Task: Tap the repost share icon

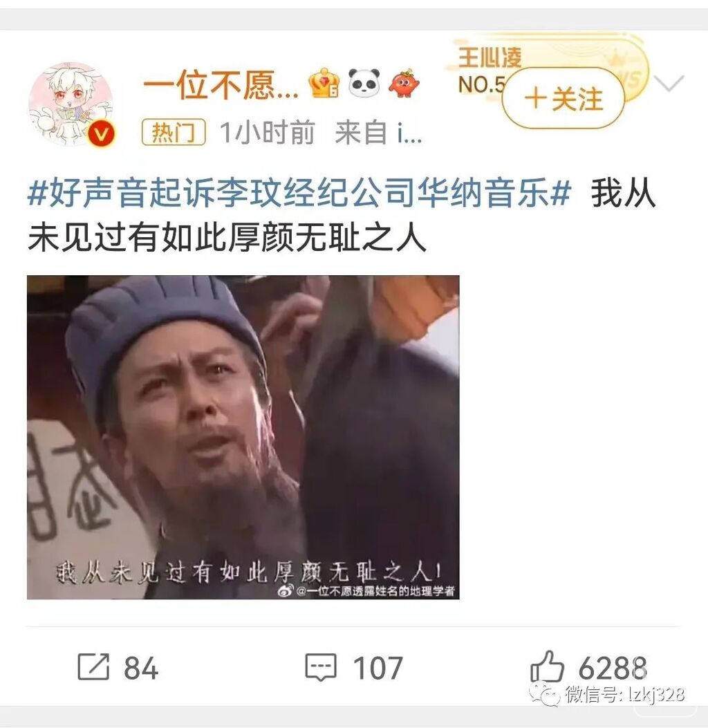Action: point(93,666)
